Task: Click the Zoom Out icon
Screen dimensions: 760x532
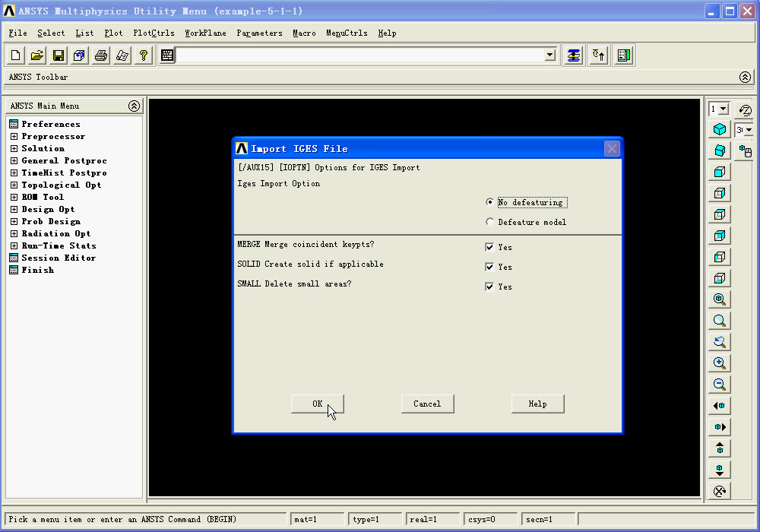Action: click(x=720, y=384)
